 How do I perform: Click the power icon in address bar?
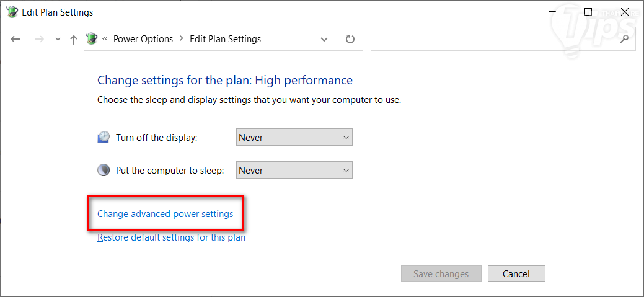coord(92,39)
